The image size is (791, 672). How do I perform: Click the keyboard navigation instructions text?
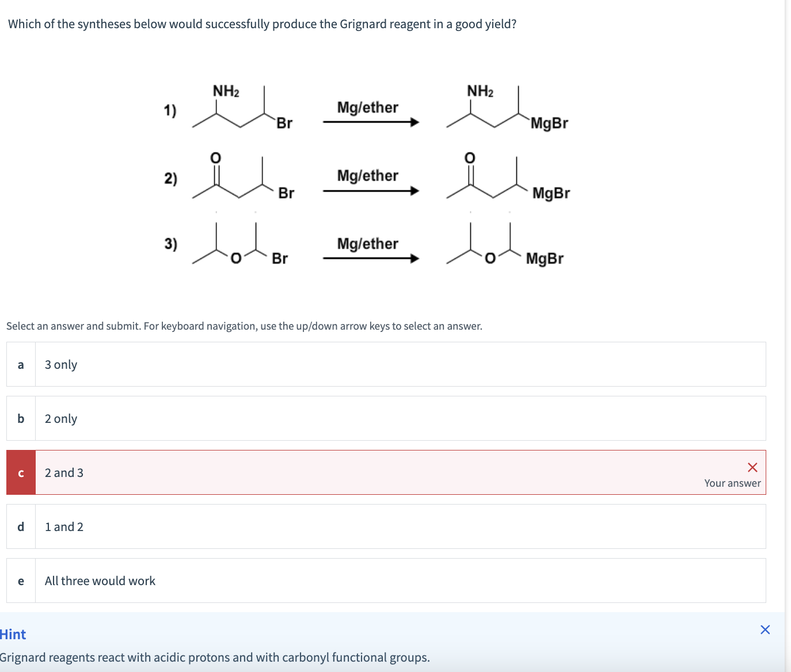[244, 326]
